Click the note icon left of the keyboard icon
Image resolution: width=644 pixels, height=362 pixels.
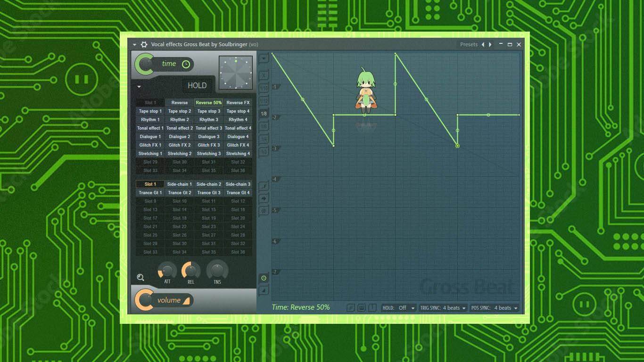(x=350, y=308)
